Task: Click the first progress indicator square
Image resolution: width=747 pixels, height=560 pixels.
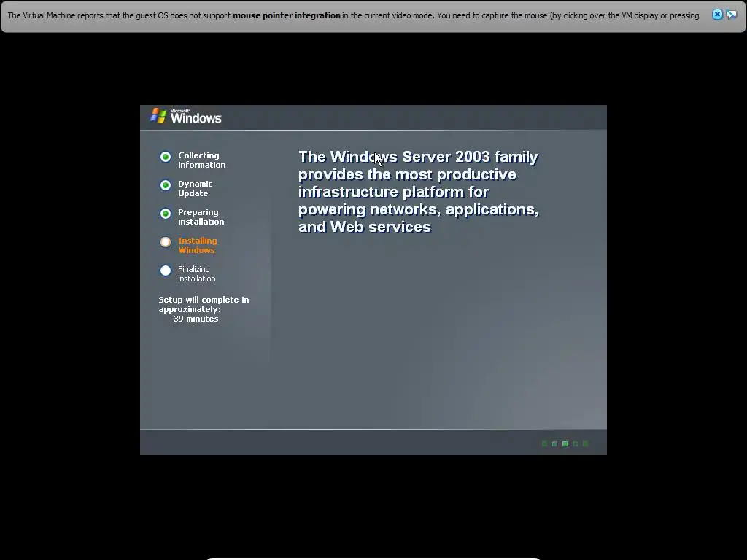Action: [x=544, y=444]
